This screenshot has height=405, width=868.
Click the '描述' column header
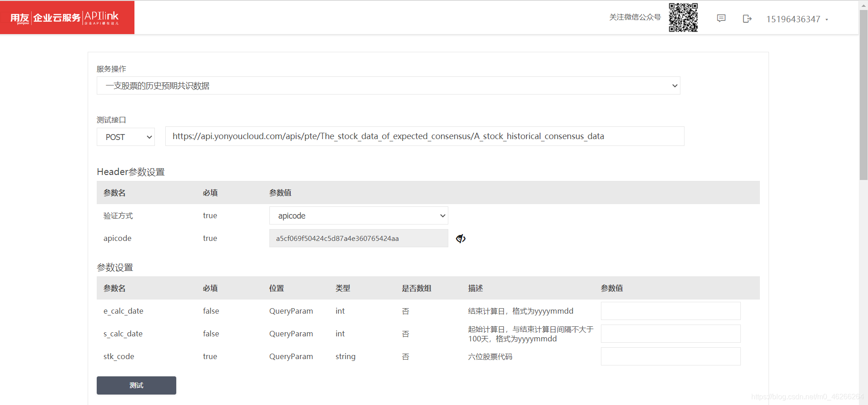pyautogui.click(x=476, y=288)
